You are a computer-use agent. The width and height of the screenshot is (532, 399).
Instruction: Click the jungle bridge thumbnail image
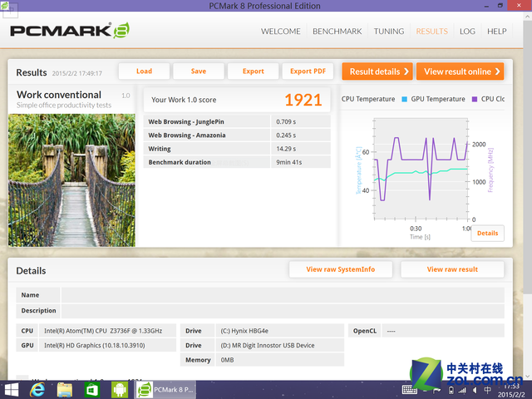[71, 180]
